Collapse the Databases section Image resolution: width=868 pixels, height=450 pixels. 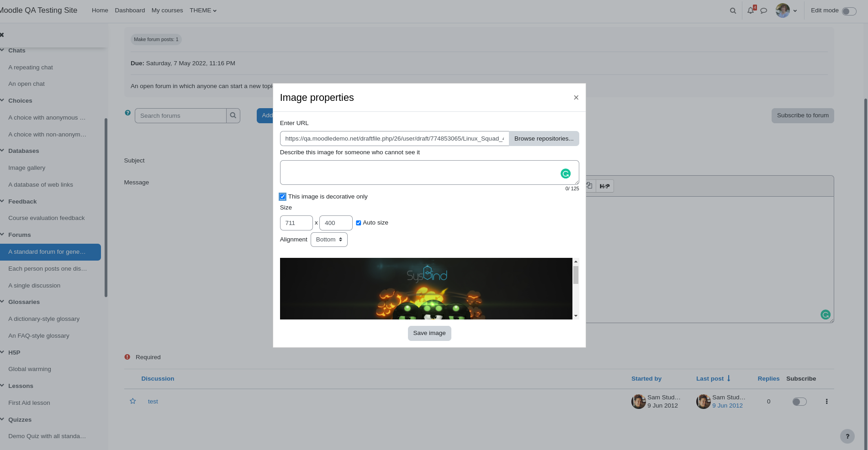2,151
